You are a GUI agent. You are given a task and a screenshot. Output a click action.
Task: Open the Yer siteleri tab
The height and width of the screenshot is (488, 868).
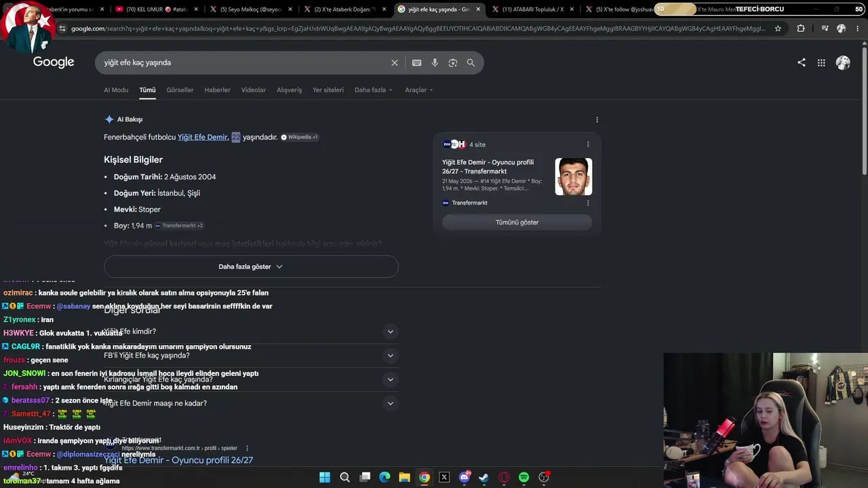(328, 90)
